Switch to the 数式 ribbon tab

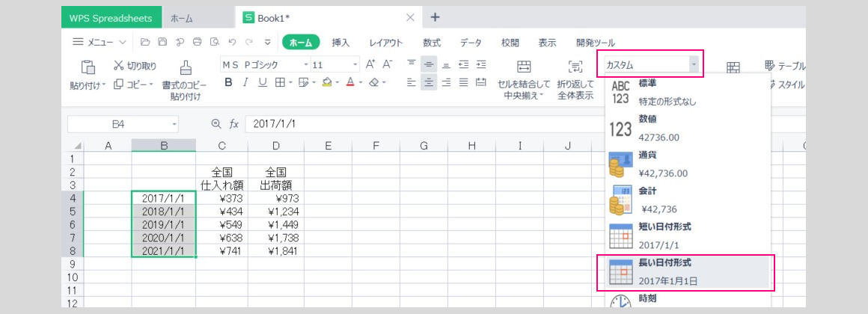[x=432, y=43]
